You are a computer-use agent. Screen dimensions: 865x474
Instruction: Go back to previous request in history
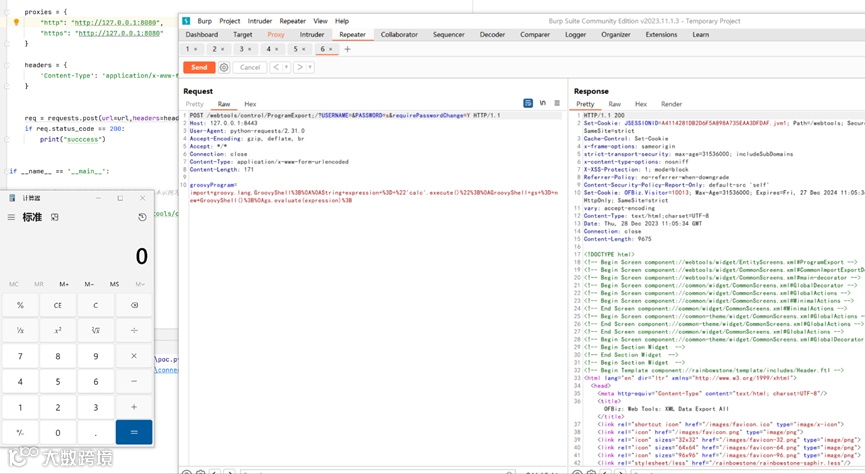276,67
